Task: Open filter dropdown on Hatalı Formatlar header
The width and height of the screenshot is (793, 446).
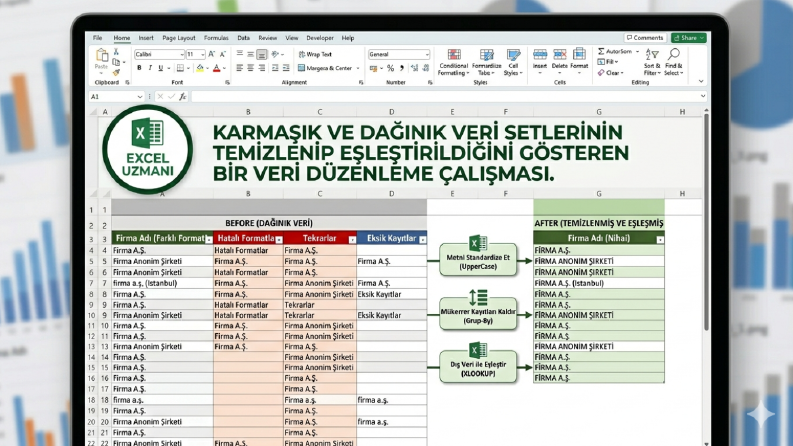Action: click(279, 240)
